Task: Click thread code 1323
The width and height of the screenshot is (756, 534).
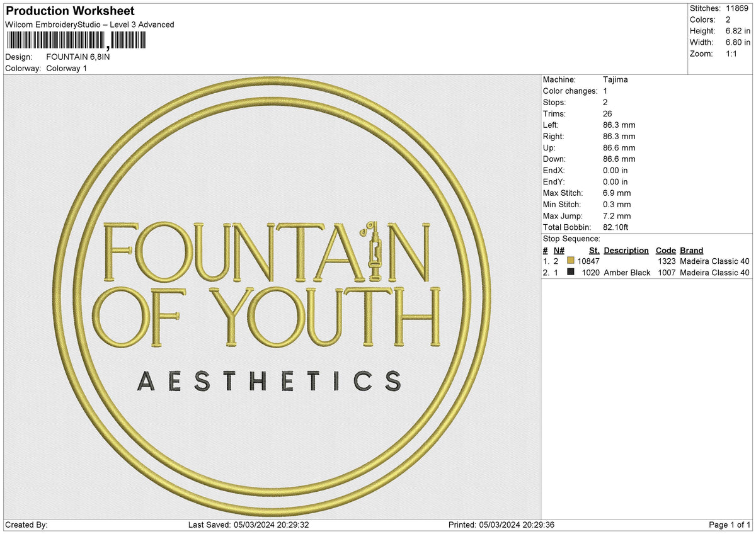Action: 667,261
